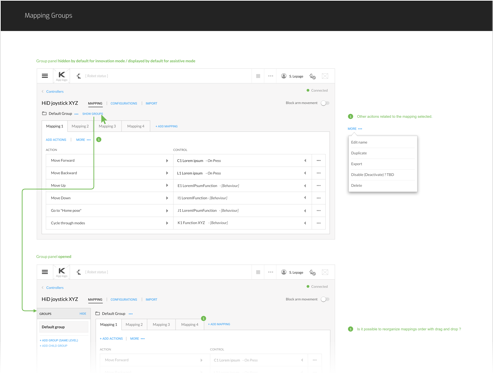Screen dimensions: 493x373
Task: Click Add Mapping in the hidden-group-panel mockup
Action: [x=167, y=126]
